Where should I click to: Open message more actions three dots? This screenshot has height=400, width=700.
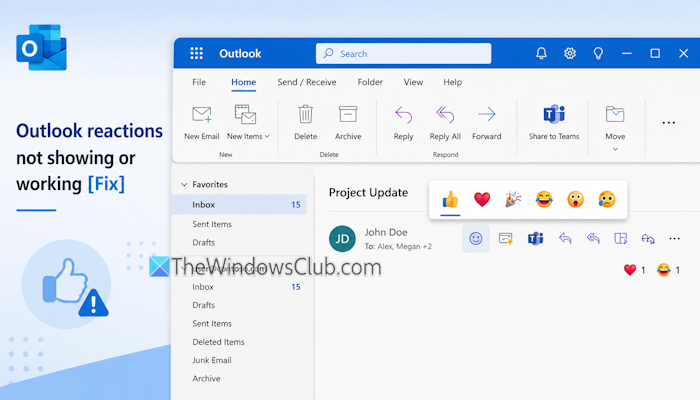(x=675, y=239)
